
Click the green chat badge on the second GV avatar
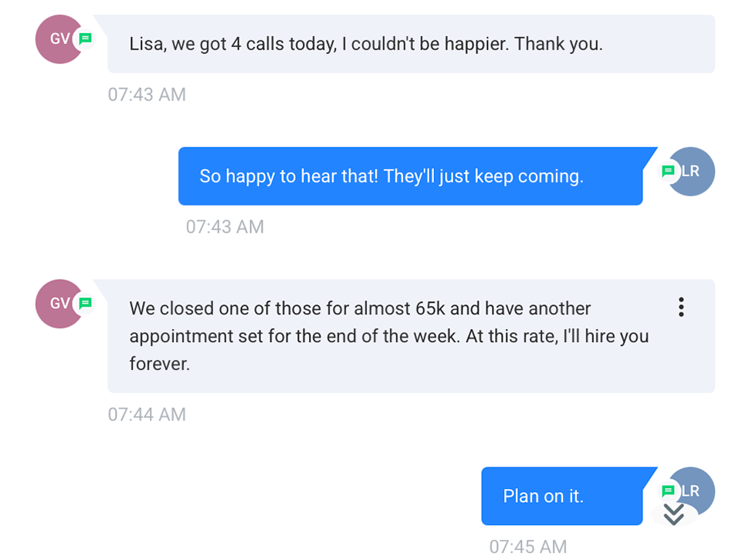[86, 304]
